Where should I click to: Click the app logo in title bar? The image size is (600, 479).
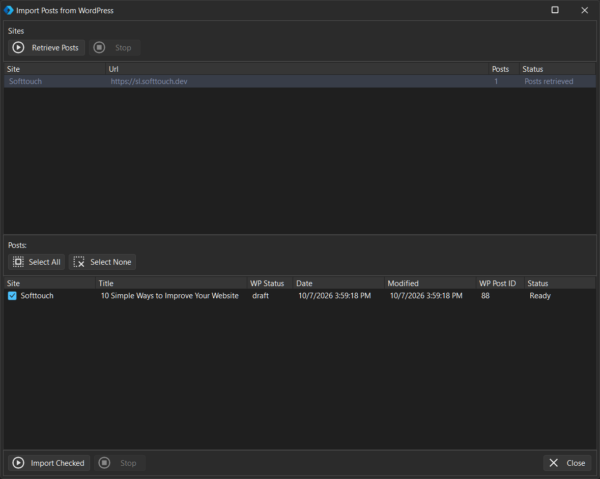(8, 10)
